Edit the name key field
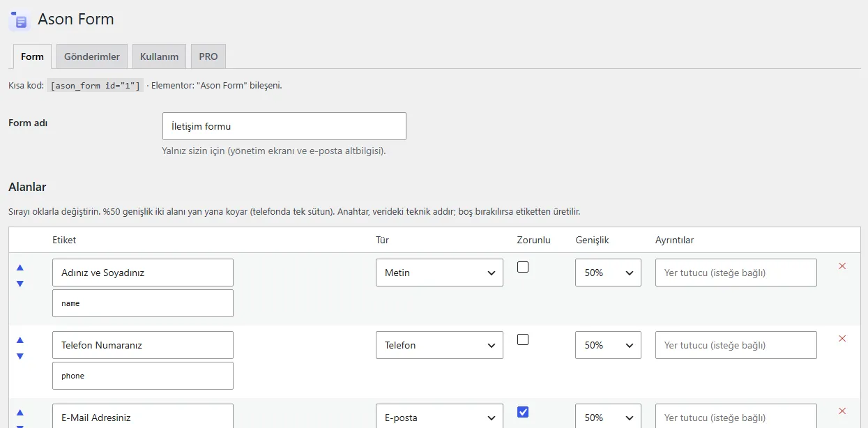Viewport: 868px width, 428px height. 143,303
